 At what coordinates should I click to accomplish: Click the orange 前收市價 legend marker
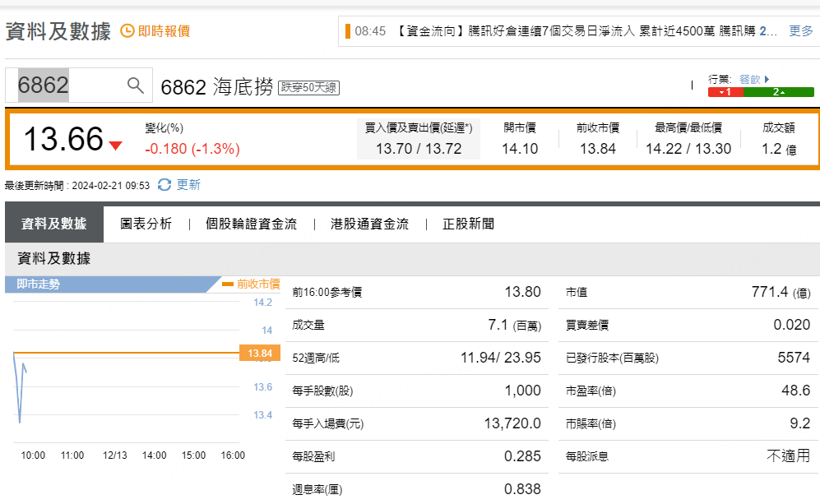tap(228, 284)
